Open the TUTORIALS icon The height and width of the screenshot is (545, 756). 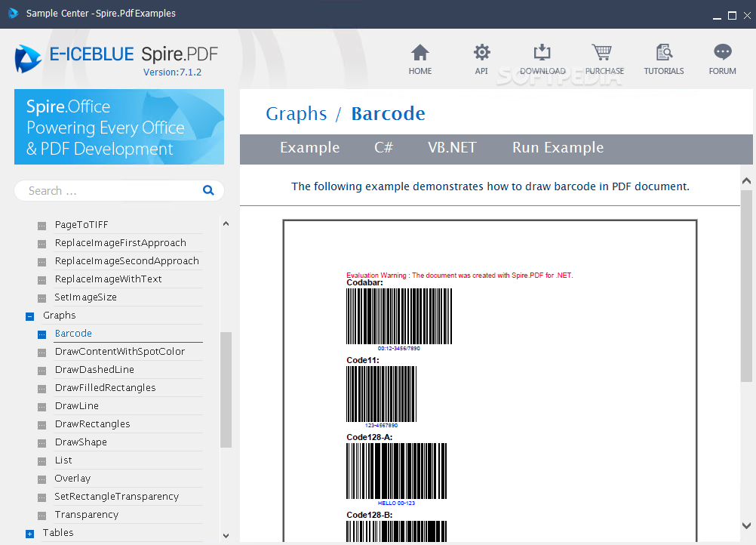click(664, 52)
